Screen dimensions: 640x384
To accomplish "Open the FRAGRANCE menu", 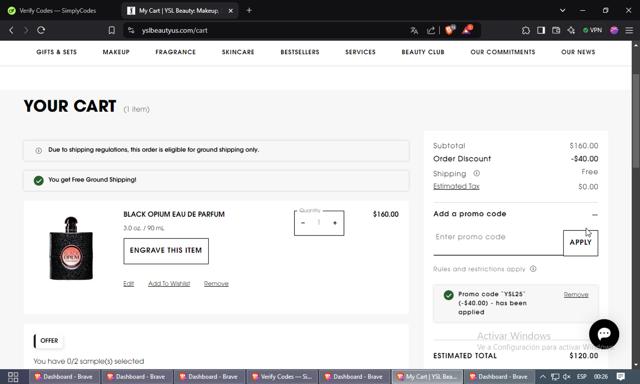I will 176,52.
